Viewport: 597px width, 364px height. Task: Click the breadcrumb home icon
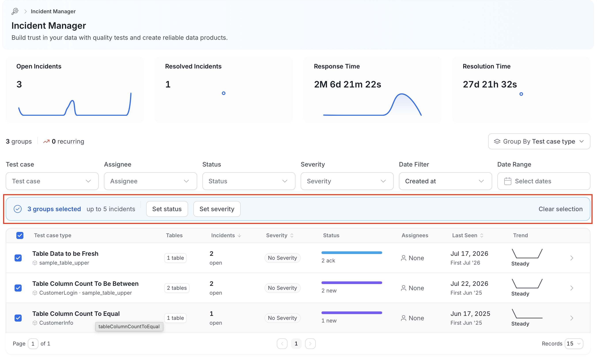15,11
